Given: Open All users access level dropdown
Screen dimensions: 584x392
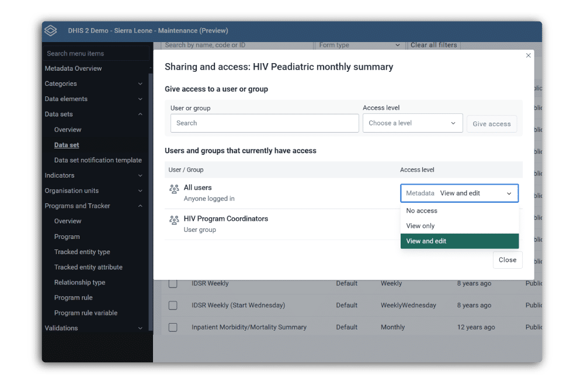Looking at the screenshot, I should [x=459, y=193].
